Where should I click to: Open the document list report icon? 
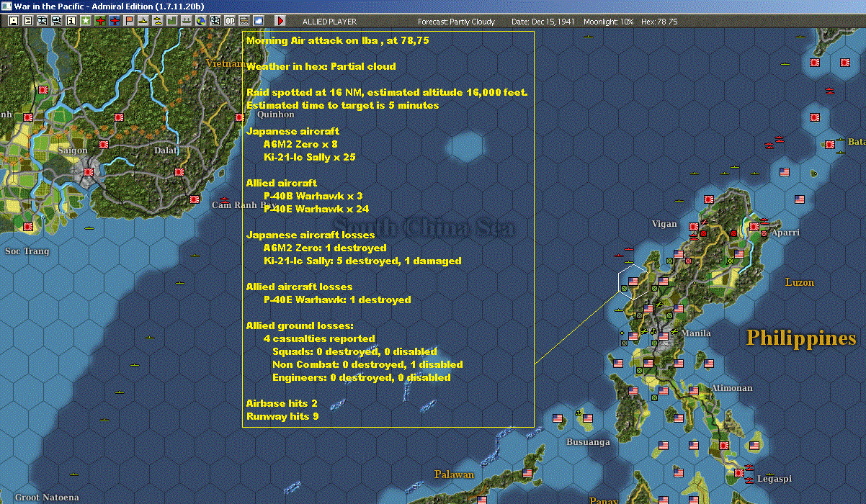[28, 21]
